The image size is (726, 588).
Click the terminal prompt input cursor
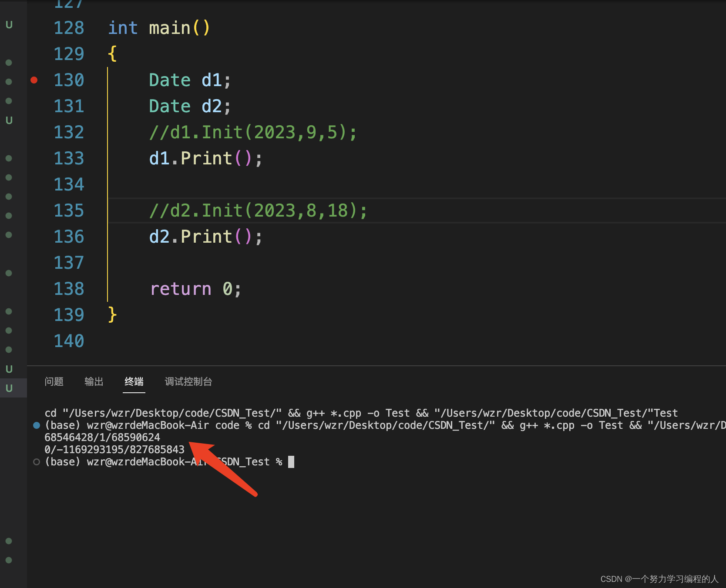(291, 461)
